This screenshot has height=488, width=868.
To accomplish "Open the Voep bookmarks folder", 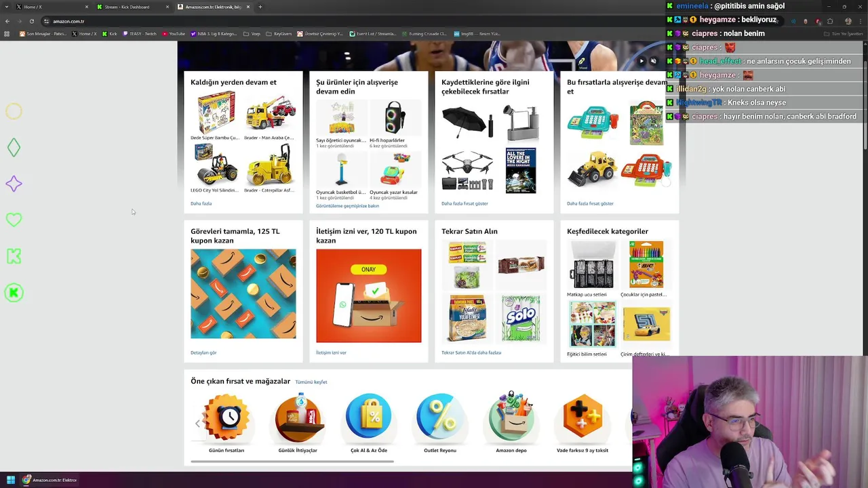I will point(252,34).
